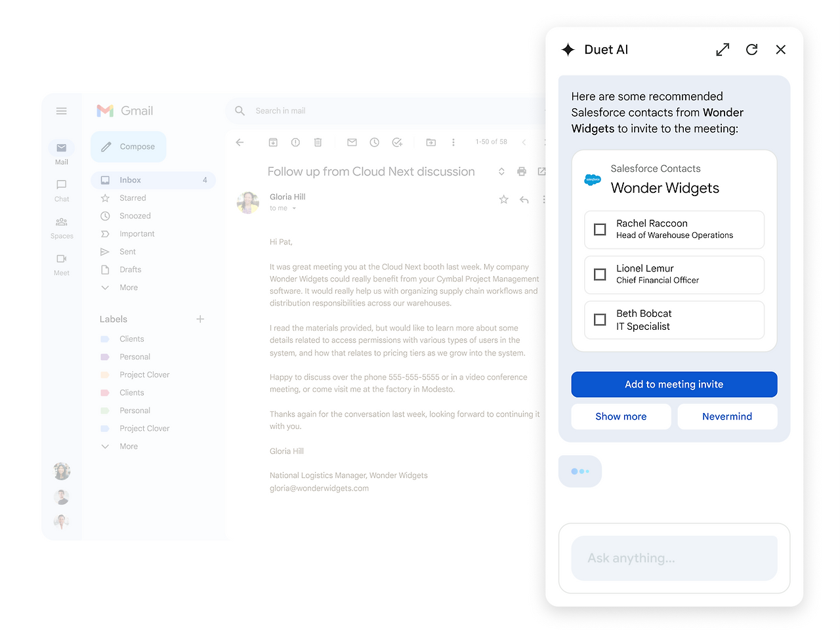This screenshot has width=840, height=644.
Task: Dismiss suggestions with Nevermind
Action: (727, 416)
